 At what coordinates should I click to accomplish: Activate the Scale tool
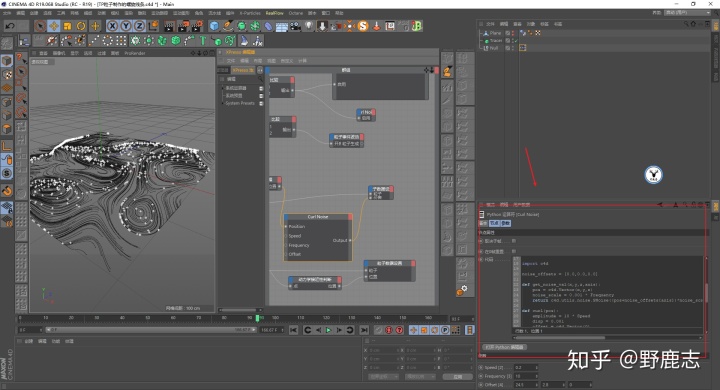pos(68,26)
